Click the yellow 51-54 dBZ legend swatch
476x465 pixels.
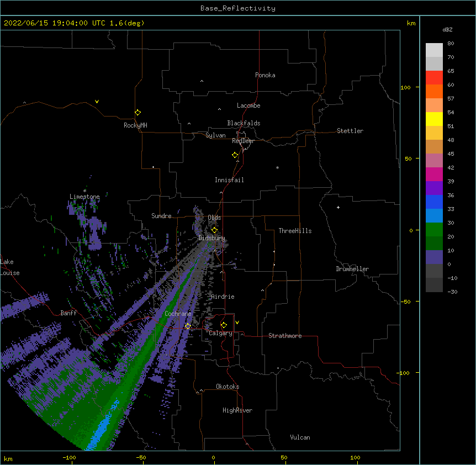(x=434, y=119)
